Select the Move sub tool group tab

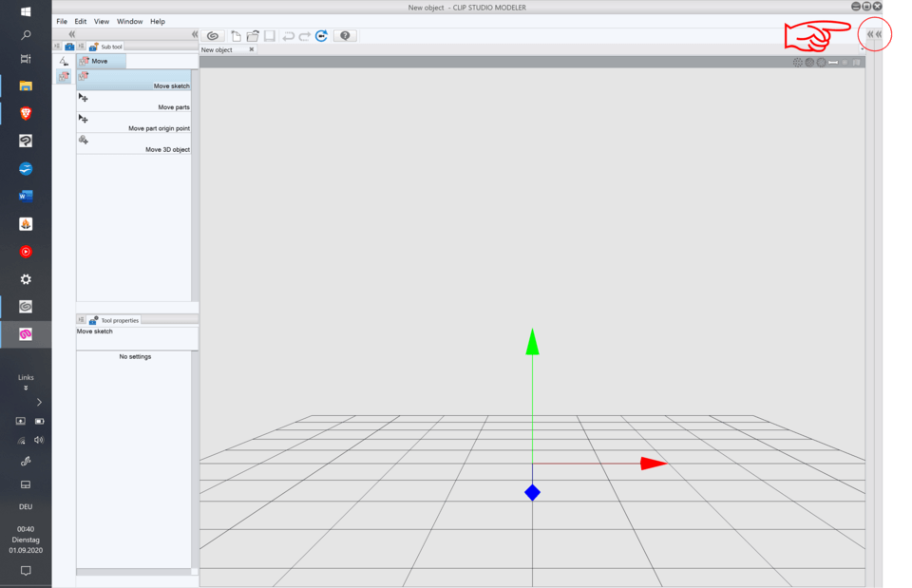point(102,61)
